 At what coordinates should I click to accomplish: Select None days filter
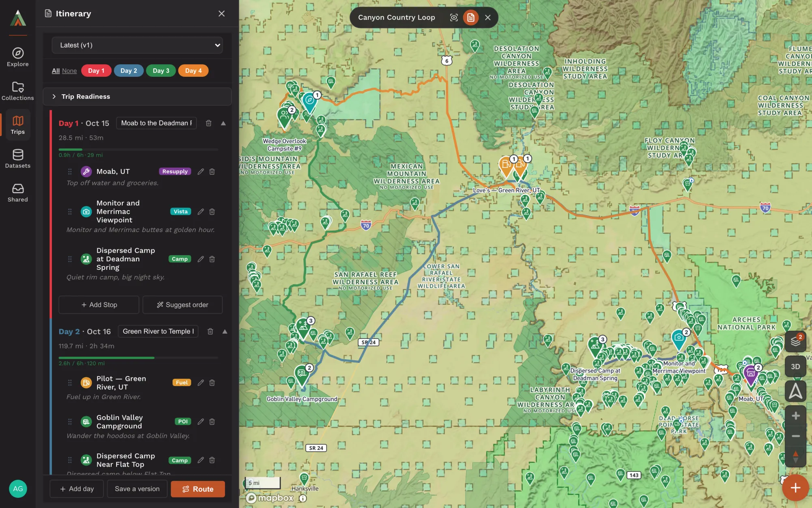tap(69, 71)
